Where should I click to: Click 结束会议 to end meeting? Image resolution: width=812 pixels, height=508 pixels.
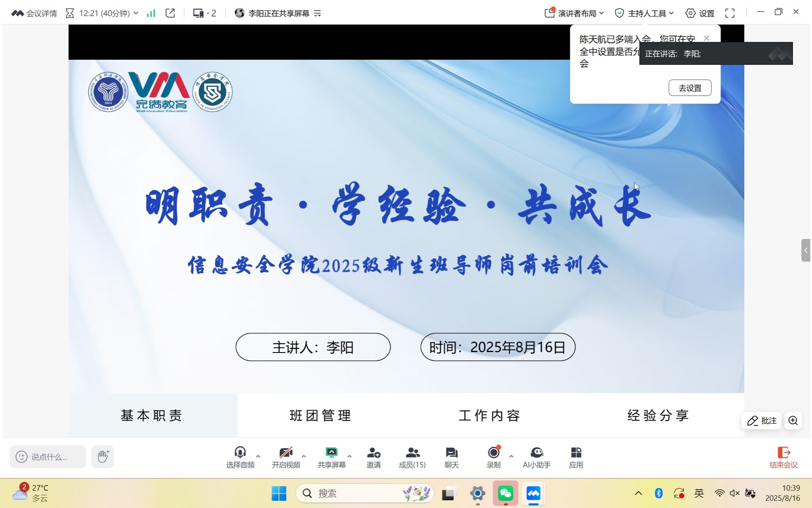click(x=783, y=458)
